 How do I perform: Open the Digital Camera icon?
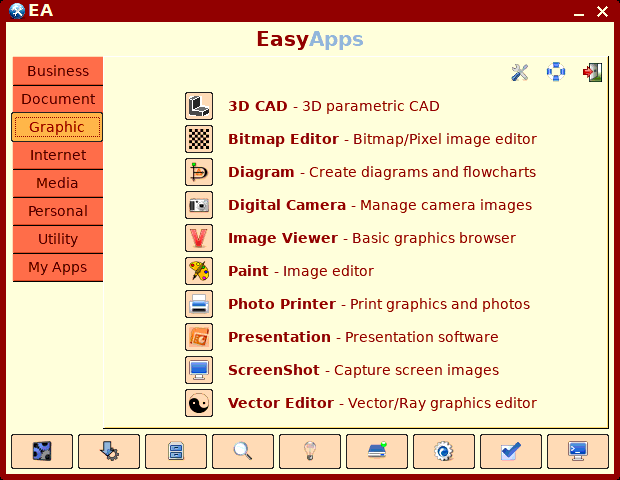(199, 205)
